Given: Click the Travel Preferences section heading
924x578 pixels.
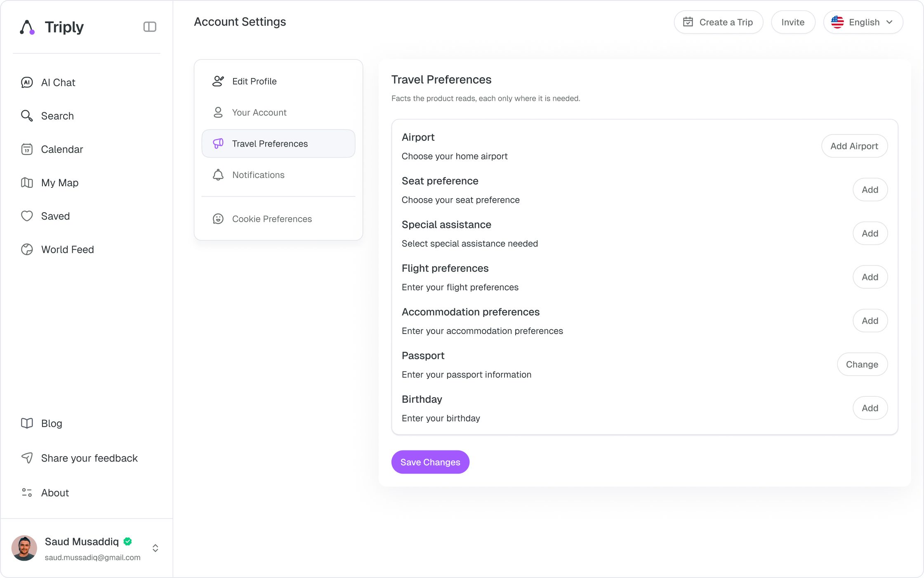Looking at the screenshot, I should [x=441, y=80].
